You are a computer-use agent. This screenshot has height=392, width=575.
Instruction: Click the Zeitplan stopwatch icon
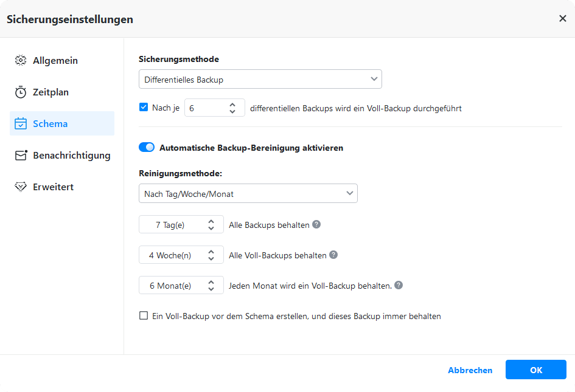coord(21,92)
